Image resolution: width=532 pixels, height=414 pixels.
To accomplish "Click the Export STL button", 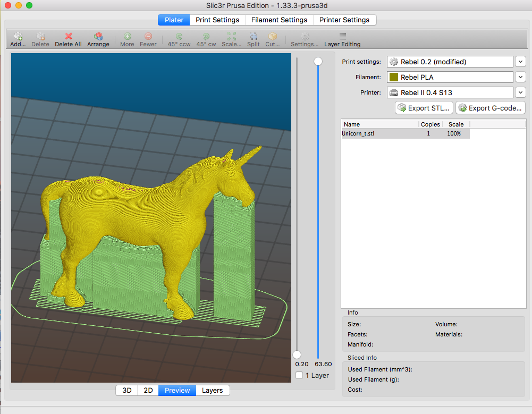I will point(424,108).
